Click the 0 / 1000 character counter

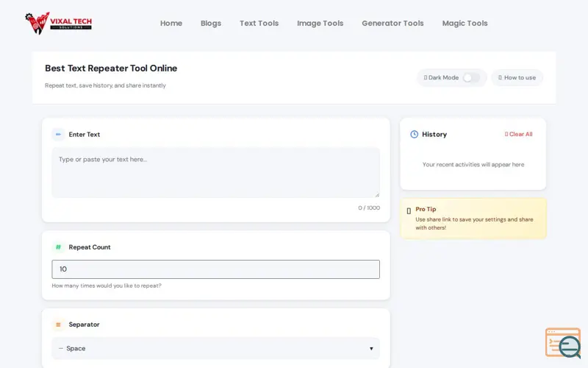pos(369,208)
